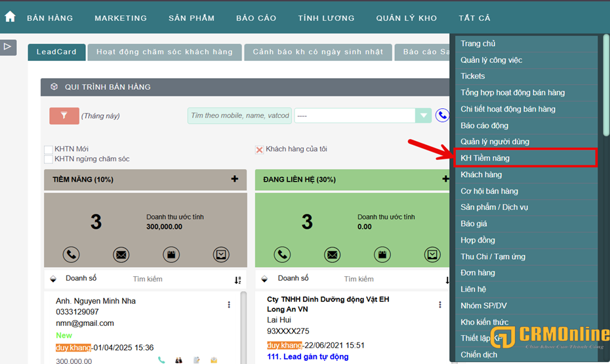Click the Tìm theo mobile search field
Viewport: 610px width, 364px height.
pyautogui.click(x=239, y=115)
